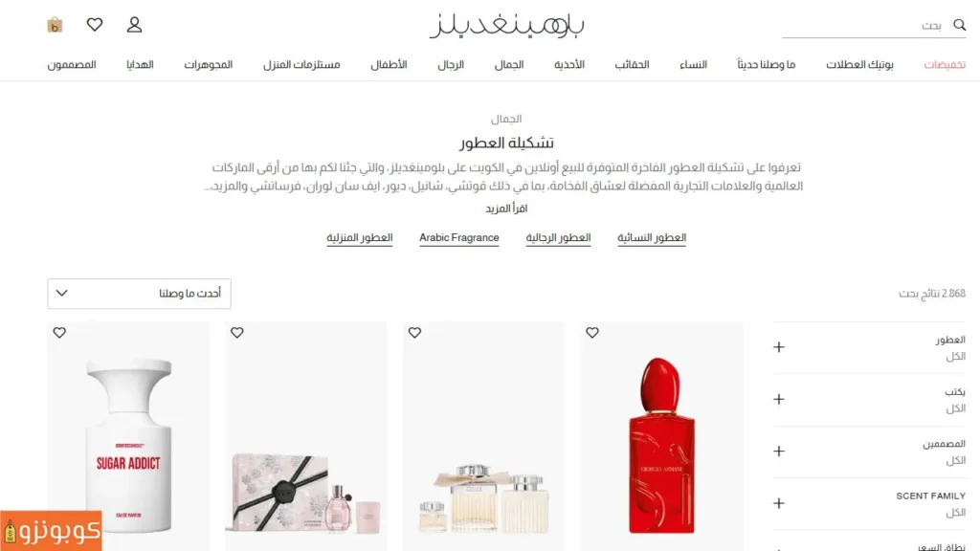Open the user account icon
This screenshot has height=551, width=980.
tap(134, 25)
